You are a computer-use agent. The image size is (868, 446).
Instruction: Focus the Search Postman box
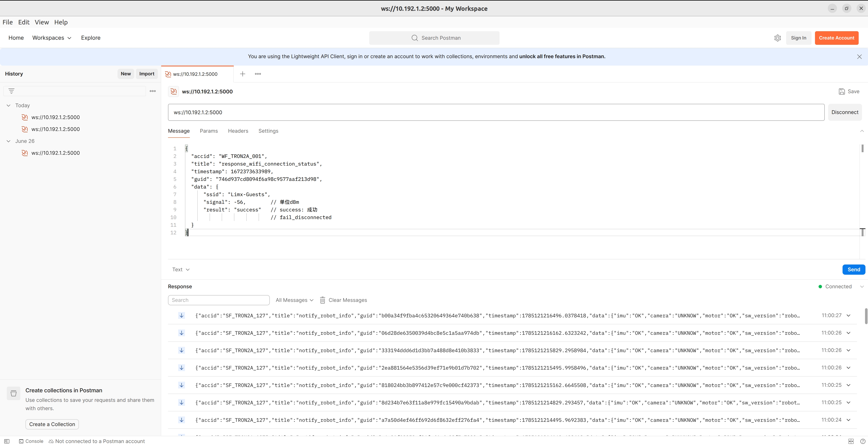click(x=434, y=38)
